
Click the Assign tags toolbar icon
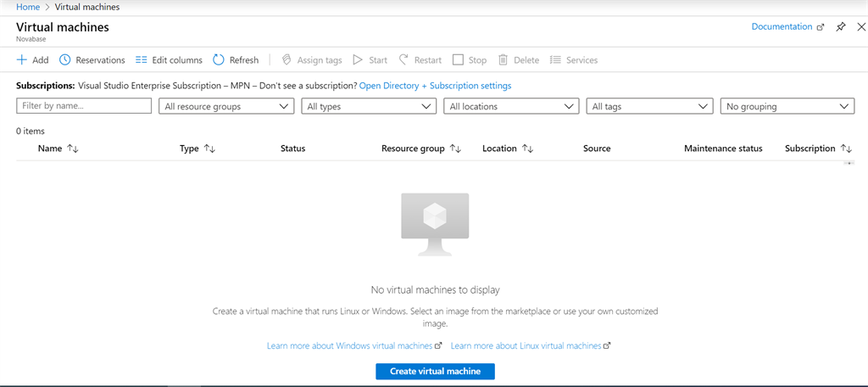pyautogui.click(x=287, y=60)
